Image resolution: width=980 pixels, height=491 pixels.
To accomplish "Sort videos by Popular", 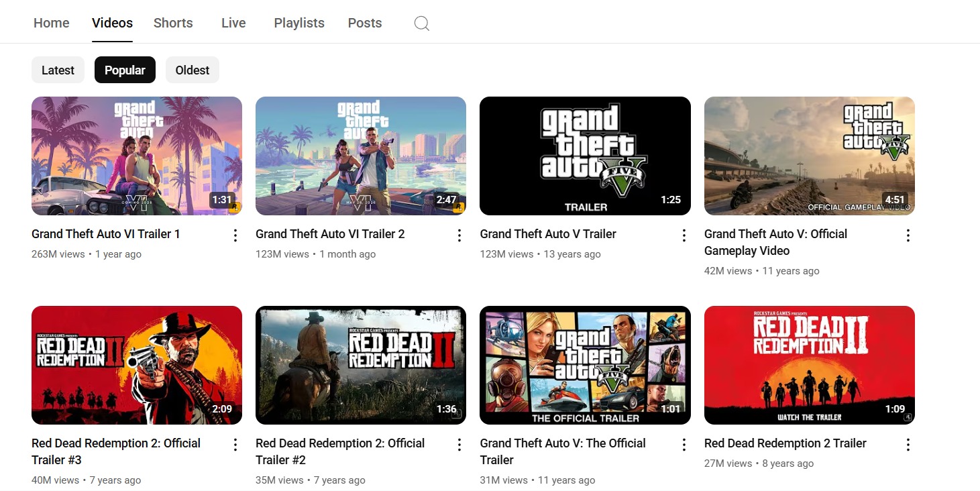I will click(125, 70).
